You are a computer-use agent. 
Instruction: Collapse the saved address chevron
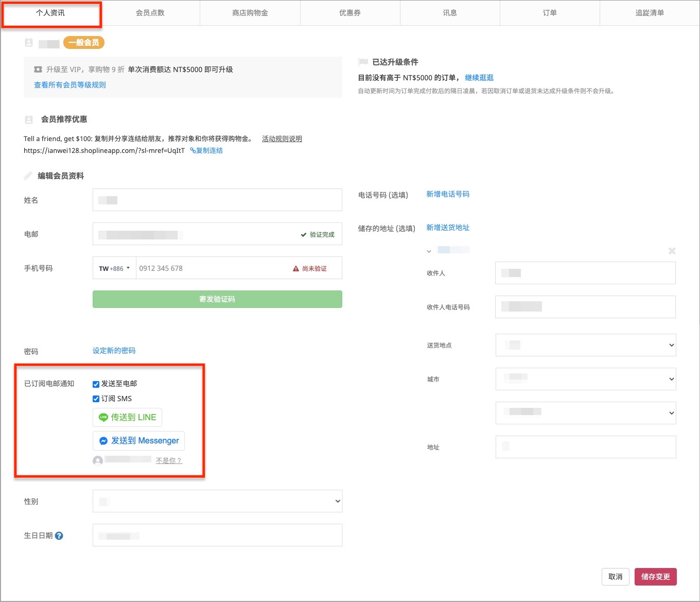click(429, 251)
